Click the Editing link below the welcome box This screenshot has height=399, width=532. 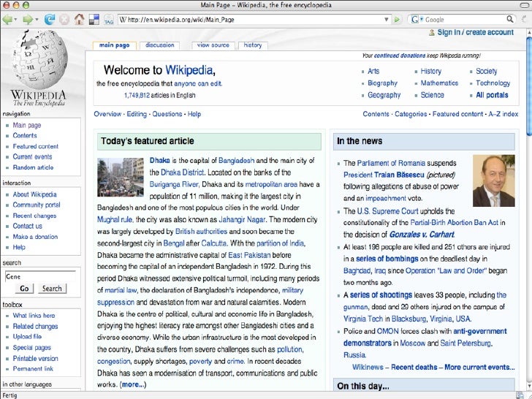(x=137, y=114)
